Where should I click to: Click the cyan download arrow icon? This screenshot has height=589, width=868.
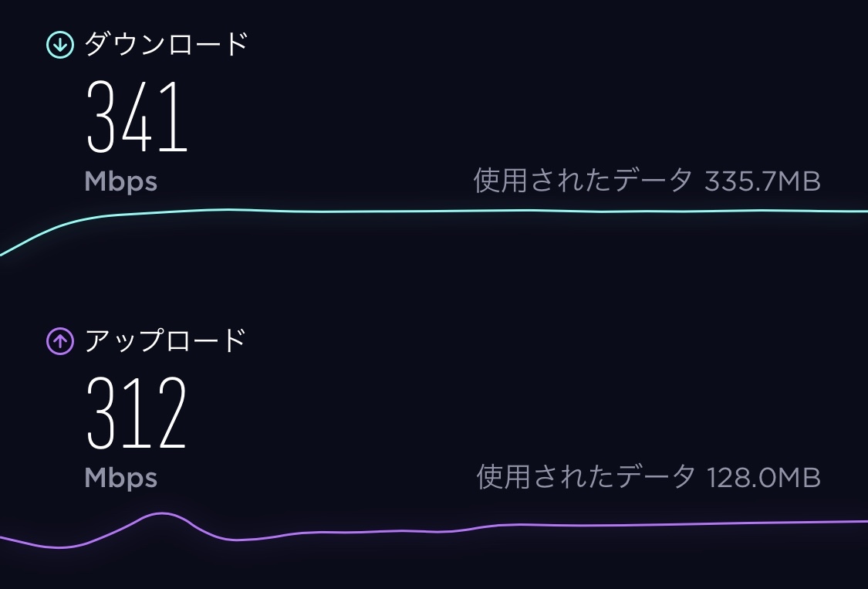[x=59, y=45]
